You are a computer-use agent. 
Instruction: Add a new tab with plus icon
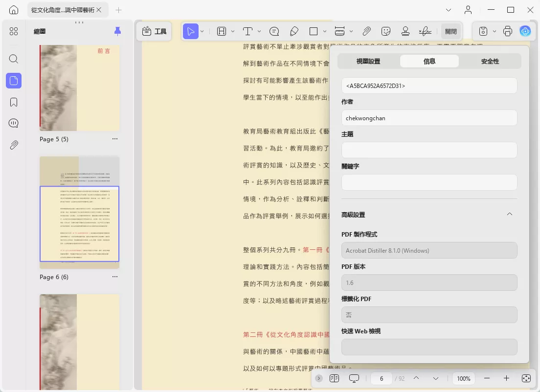[118, 10]
